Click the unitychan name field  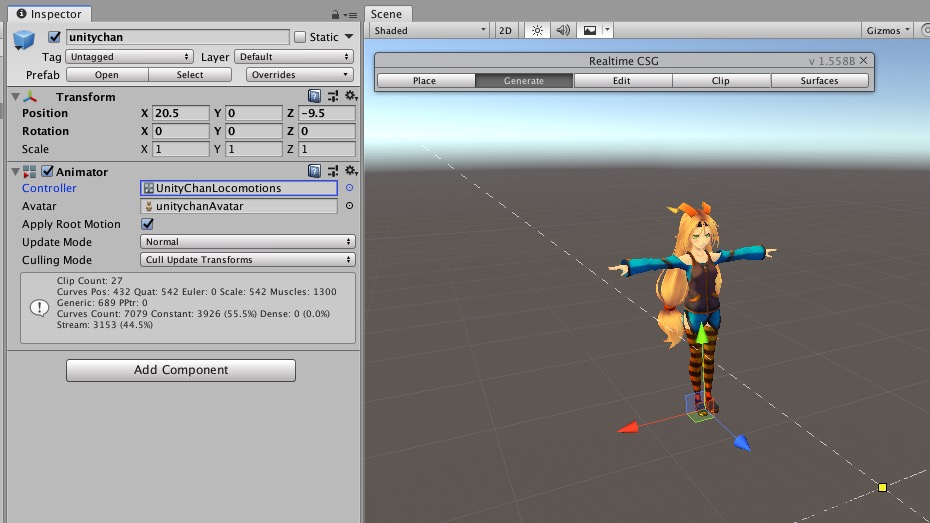(177, 37)
